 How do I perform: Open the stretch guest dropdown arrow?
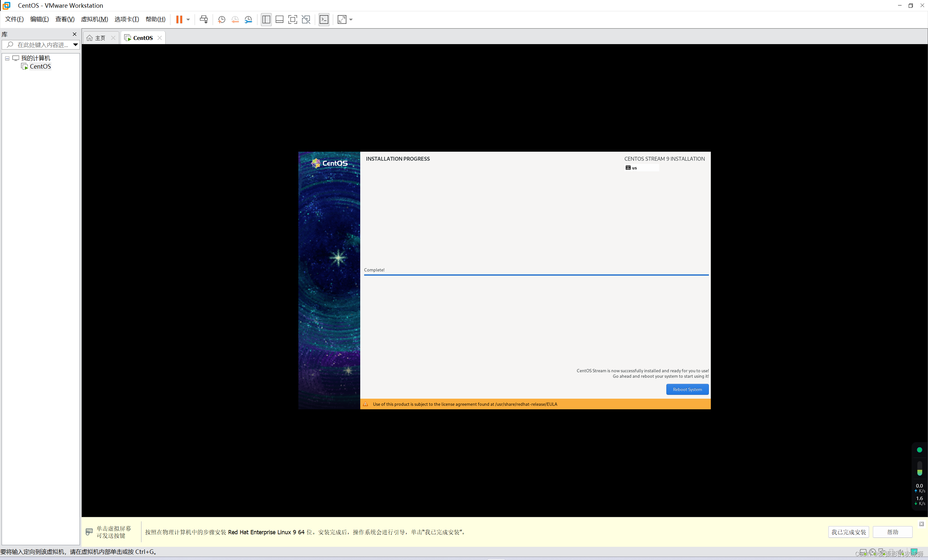[x=351, y=20]
